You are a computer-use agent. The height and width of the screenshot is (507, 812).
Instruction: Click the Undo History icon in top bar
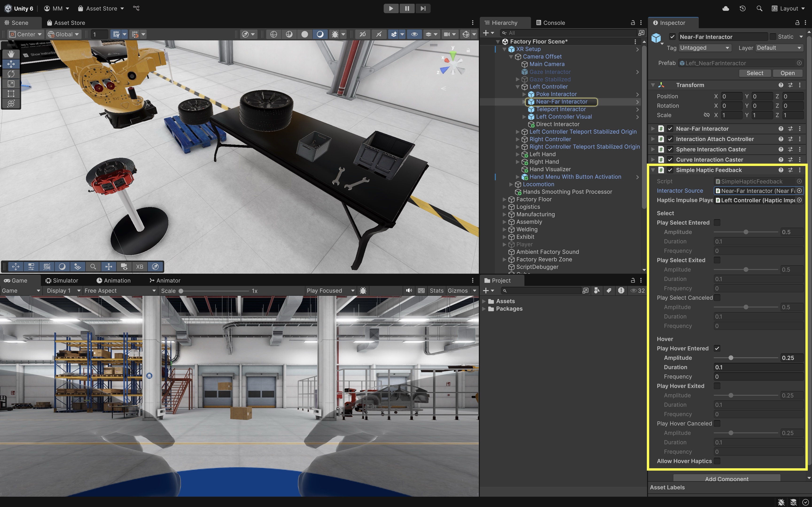[x=742, y=8]
